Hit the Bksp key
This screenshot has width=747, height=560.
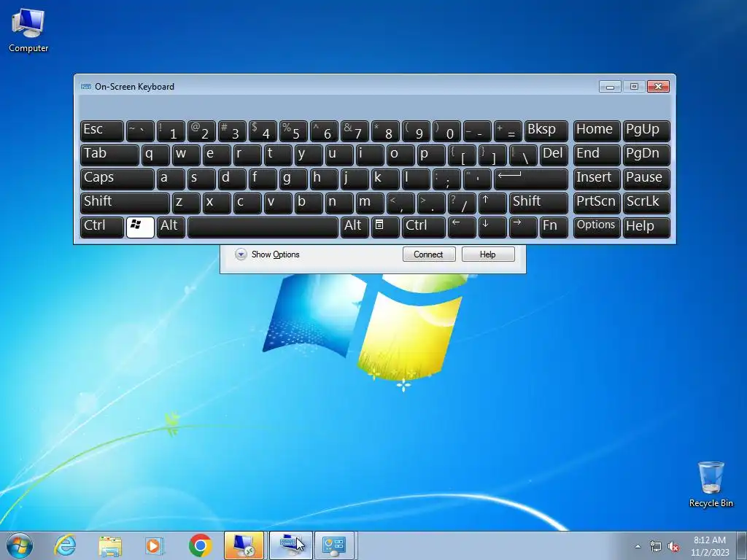point(546,131)
